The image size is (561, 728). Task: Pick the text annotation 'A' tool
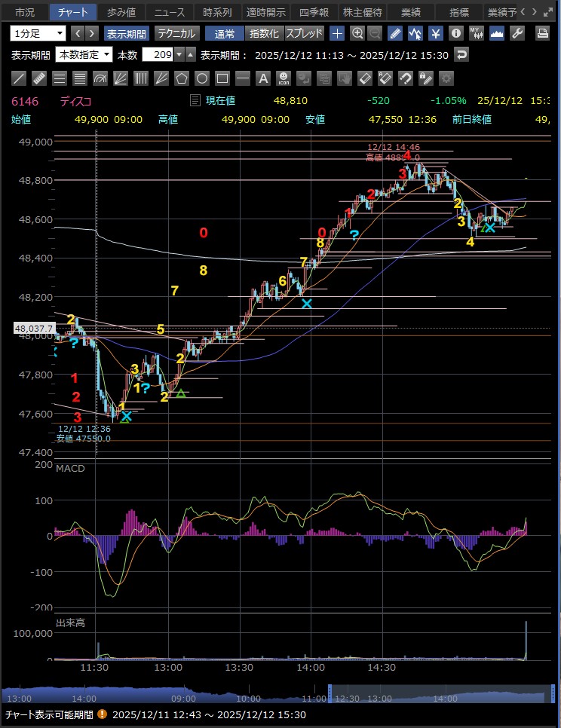point(263,78)
